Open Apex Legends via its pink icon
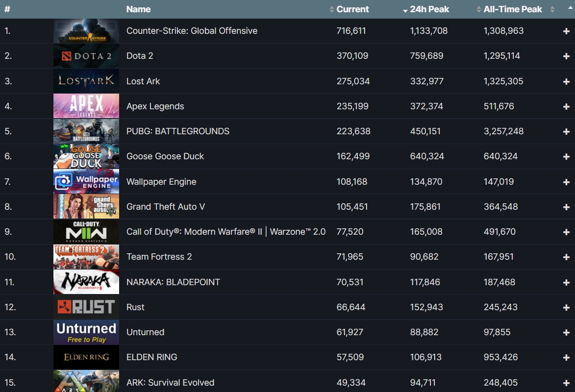 pos(86,106)
